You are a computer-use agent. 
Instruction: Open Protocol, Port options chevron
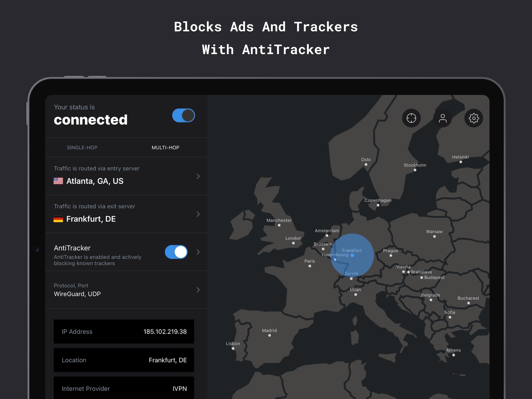click(198, 290)
